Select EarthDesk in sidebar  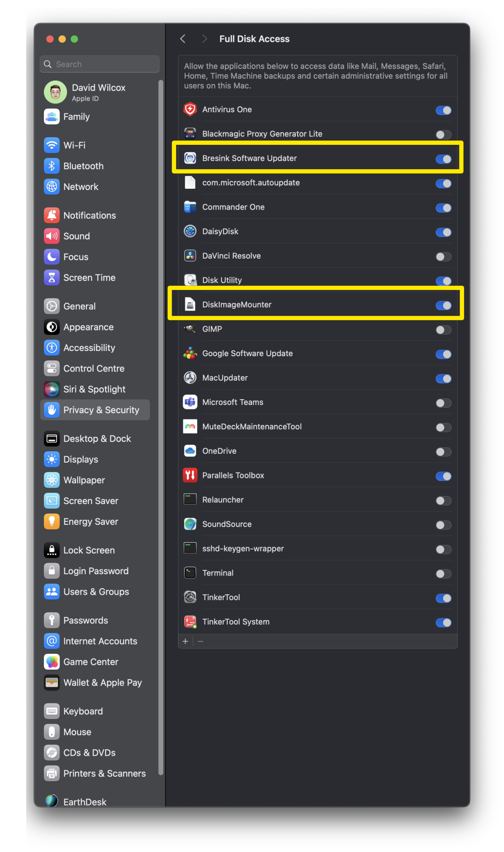[95, 801]
